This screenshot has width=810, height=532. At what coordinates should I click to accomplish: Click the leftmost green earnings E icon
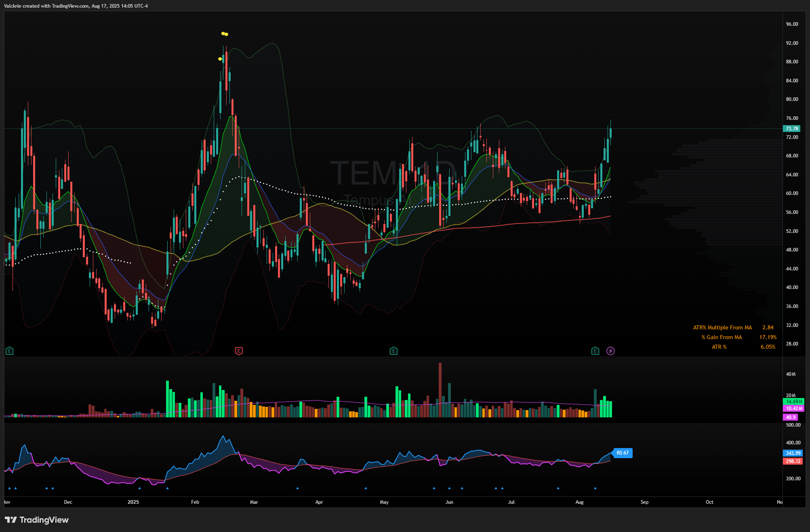10,351
